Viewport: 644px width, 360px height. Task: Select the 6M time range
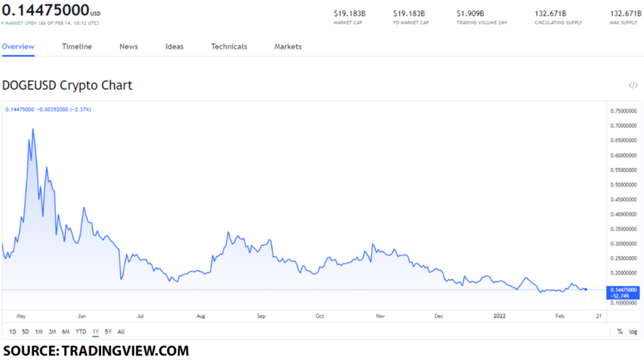click(65, 332)
